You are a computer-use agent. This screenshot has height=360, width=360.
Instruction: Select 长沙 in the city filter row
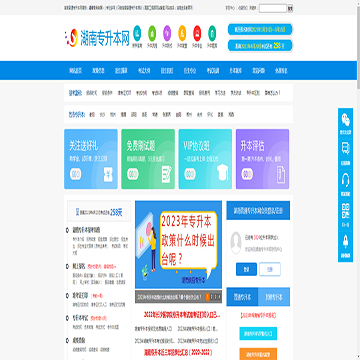point(103,114)
